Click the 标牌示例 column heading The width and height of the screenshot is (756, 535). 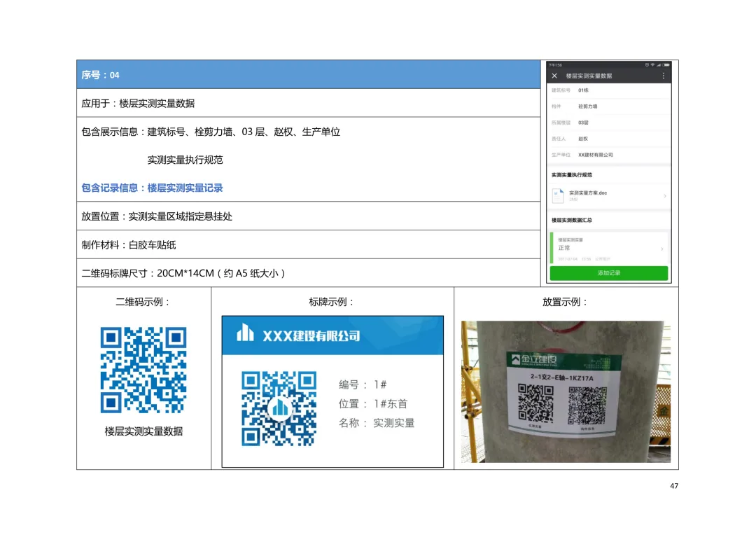(x=332, y=302)
